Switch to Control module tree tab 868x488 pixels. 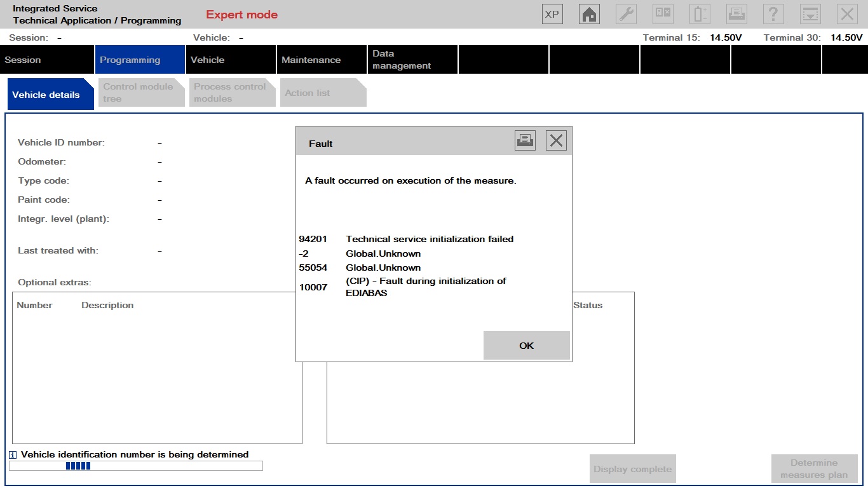click(x=142, y=93)
